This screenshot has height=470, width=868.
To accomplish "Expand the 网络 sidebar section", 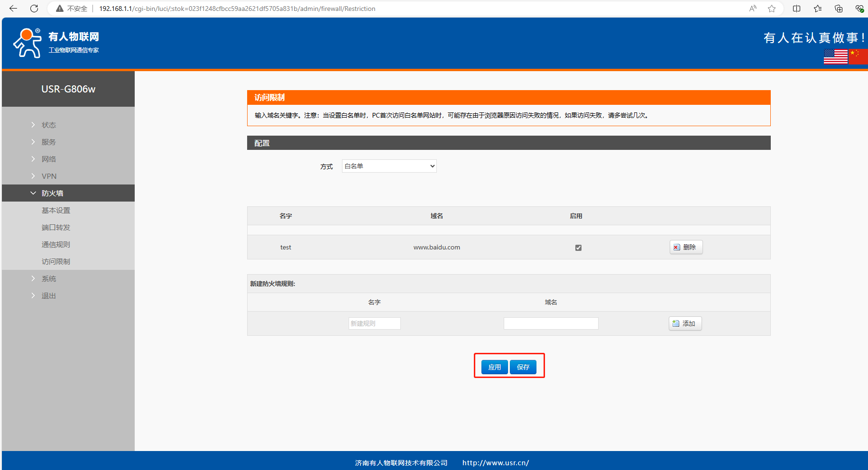I will 48,159.
